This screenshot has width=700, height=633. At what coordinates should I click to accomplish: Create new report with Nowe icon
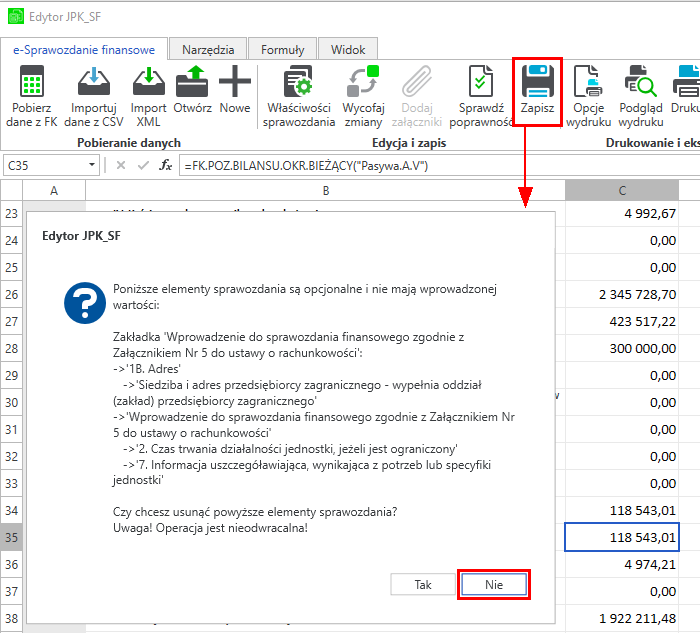235,83
